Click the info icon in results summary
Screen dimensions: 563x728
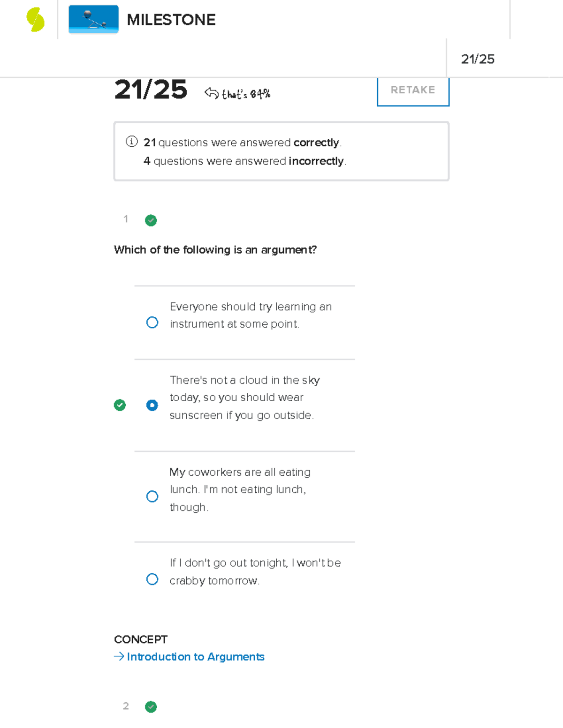pos(131,142)
